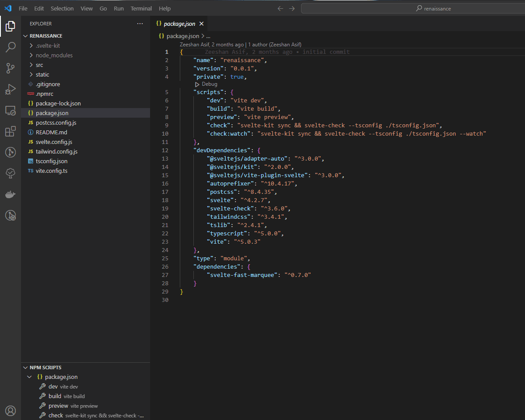Collapse the NPM SCRIPTS section
This screenshot has height=420, width=525.
(x=45, y=367)
